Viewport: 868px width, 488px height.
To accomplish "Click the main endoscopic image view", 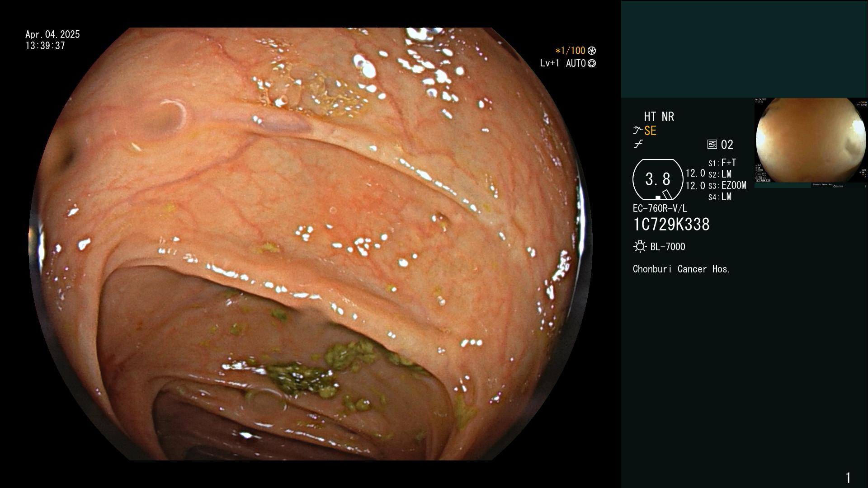I will click(311, 244).
